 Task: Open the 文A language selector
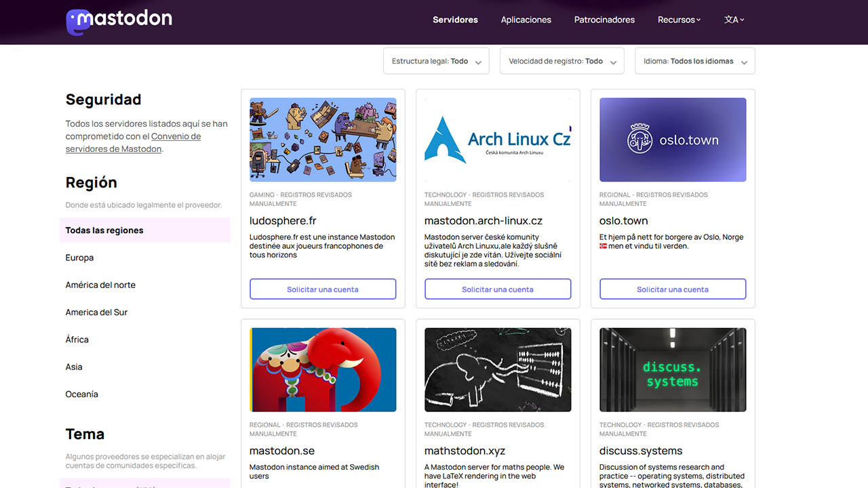(x=734, y=20)
